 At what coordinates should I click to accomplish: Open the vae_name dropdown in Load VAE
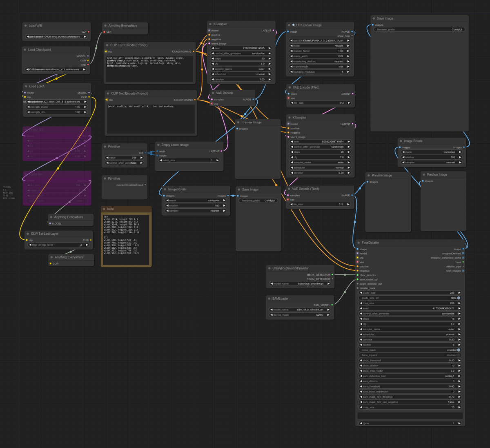56,36
